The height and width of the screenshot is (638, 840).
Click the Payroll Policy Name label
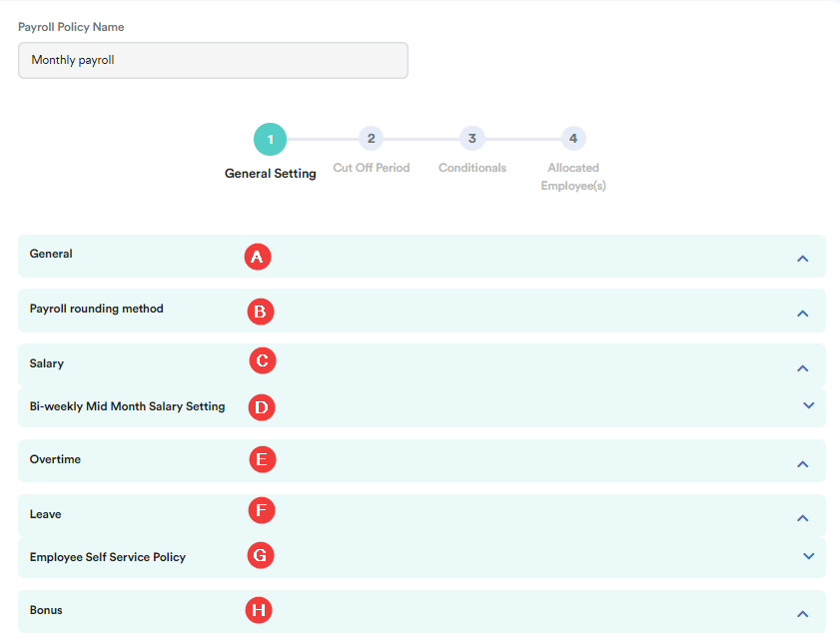(71, 27)
